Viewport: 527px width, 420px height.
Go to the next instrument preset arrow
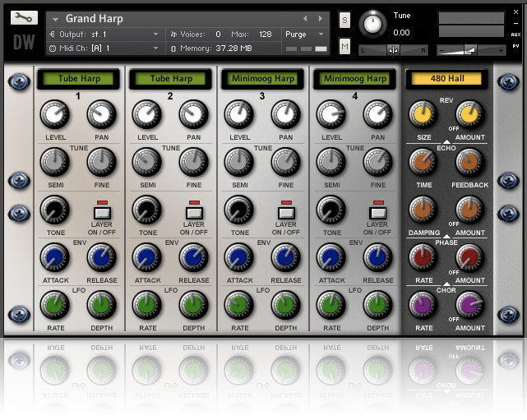(320, 18)
